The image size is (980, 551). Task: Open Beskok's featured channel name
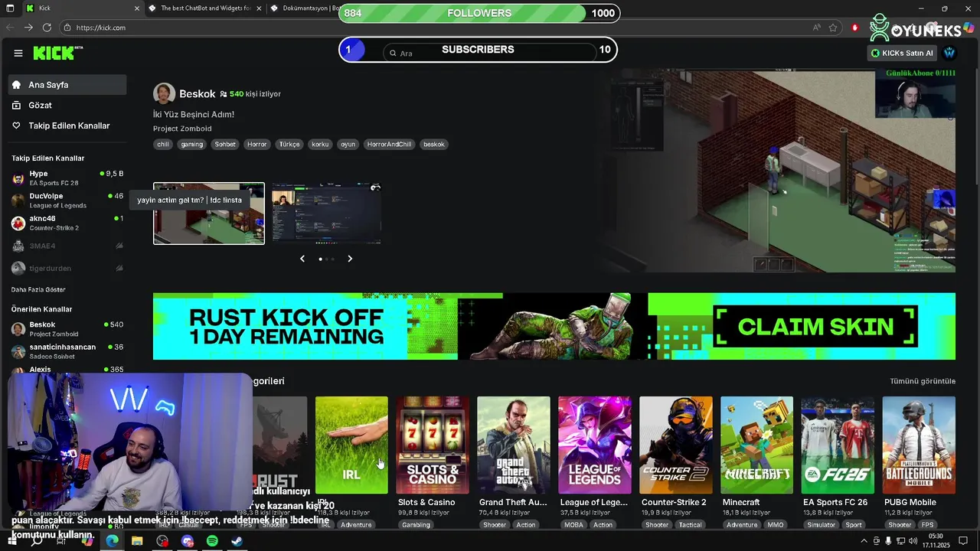click(x=197, y=93)
